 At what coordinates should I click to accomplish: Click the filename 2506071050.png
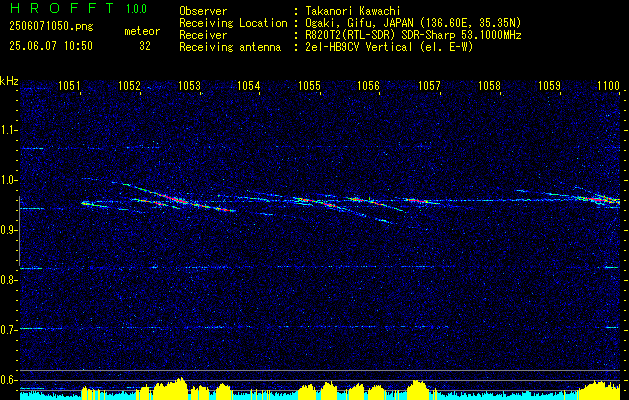click(51, 27)
